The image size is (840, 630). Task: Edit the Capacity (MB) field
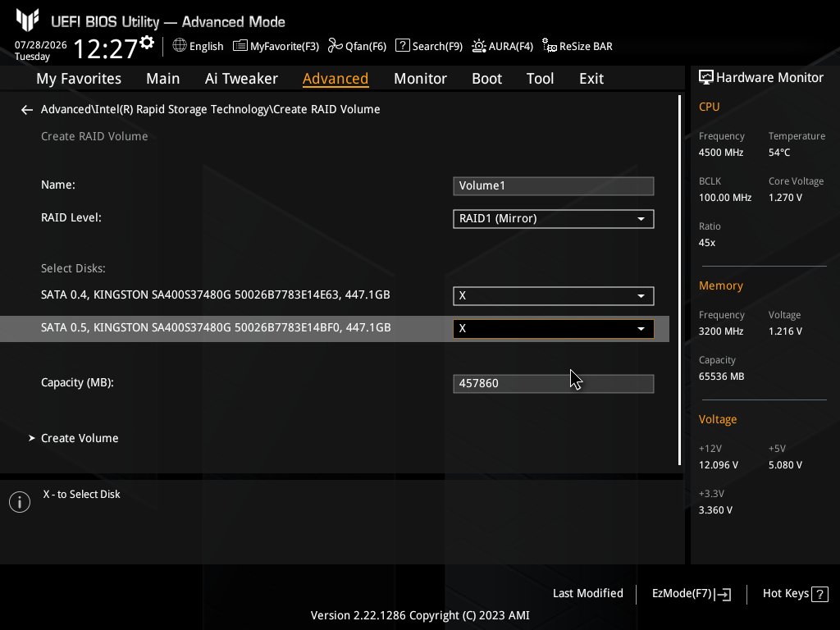[554, 384]
